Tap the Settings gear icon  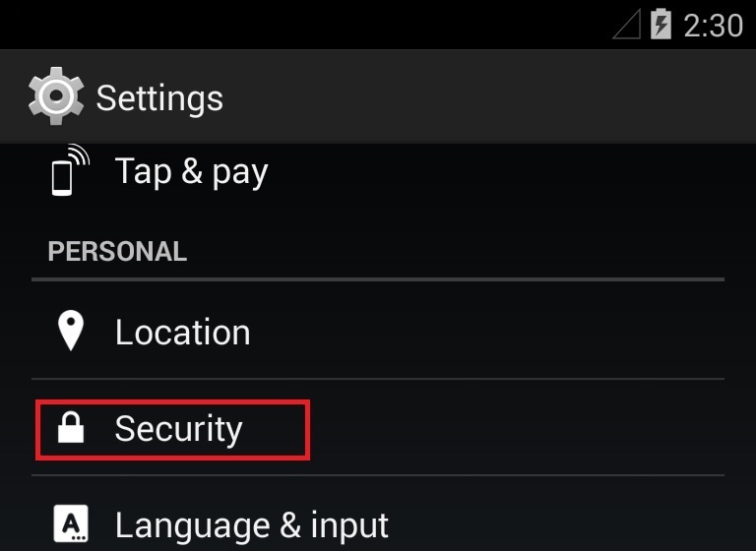coord(56,95)
